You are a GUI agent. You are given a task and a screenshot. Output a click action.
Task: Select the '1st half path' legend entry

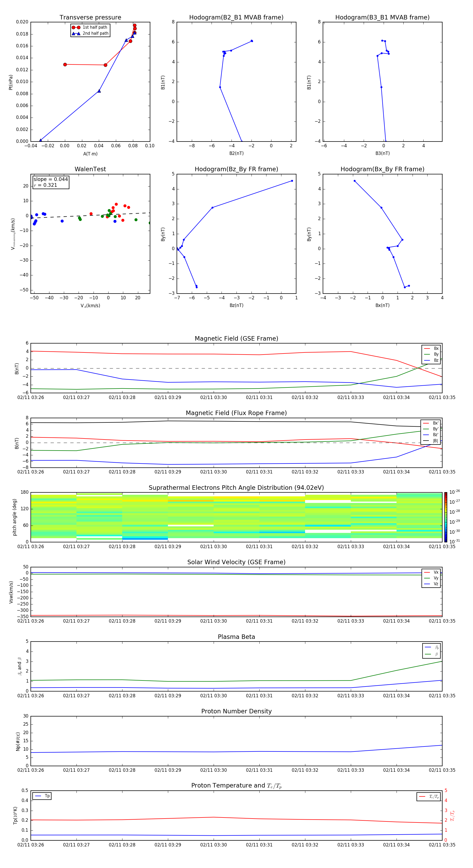(x=90, y=27)
